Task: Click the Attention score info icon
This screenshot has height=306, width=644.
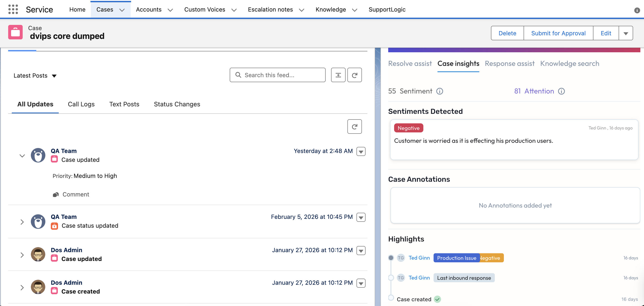Action: 561,91
